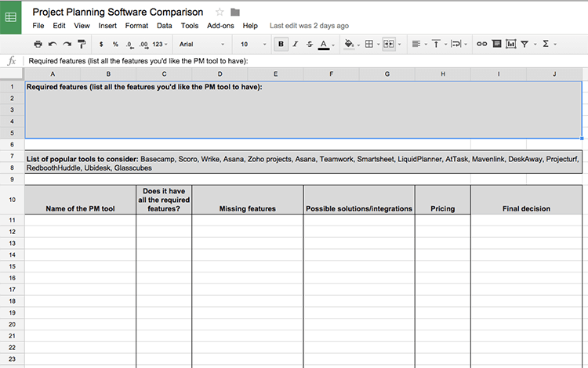Select the 'Final decision' header cell
Screen dimensions: 588x368
click(x=527, y=200)
